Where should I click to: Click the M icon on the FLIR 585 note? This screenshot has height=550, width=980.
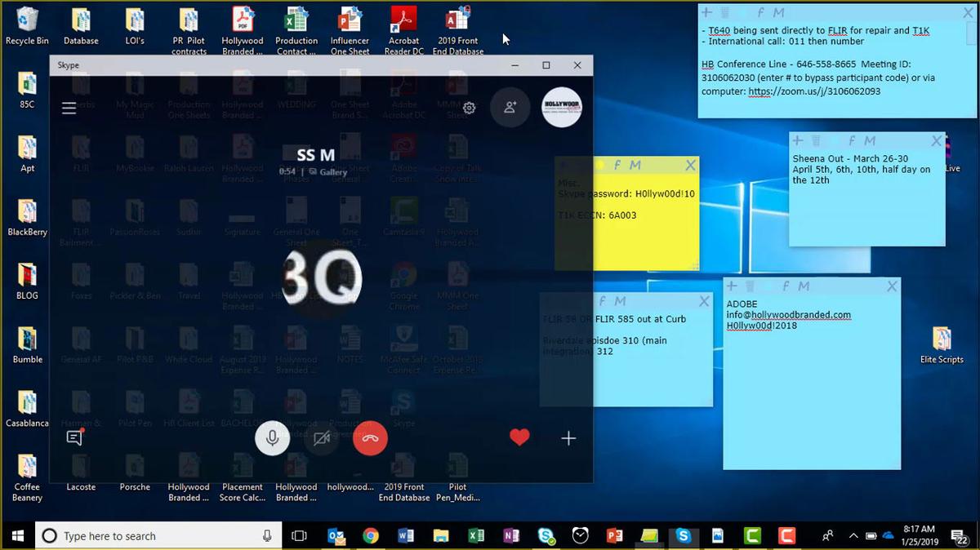(x=620, y=302)
